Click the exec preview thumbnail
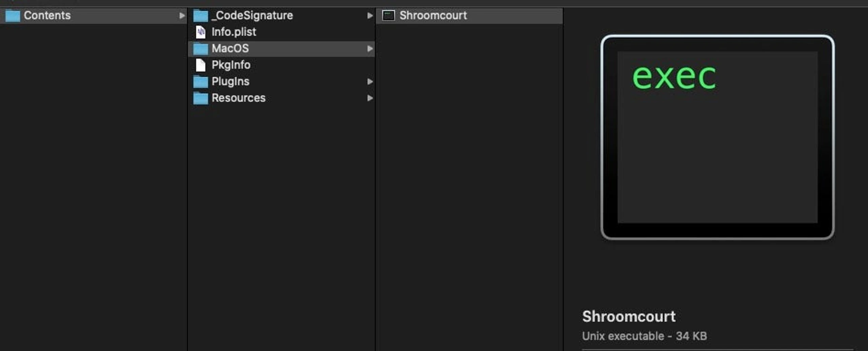Image resolution: width=868 pixels, height=351 pixels. pyautogui.click(x=717, y=137)
